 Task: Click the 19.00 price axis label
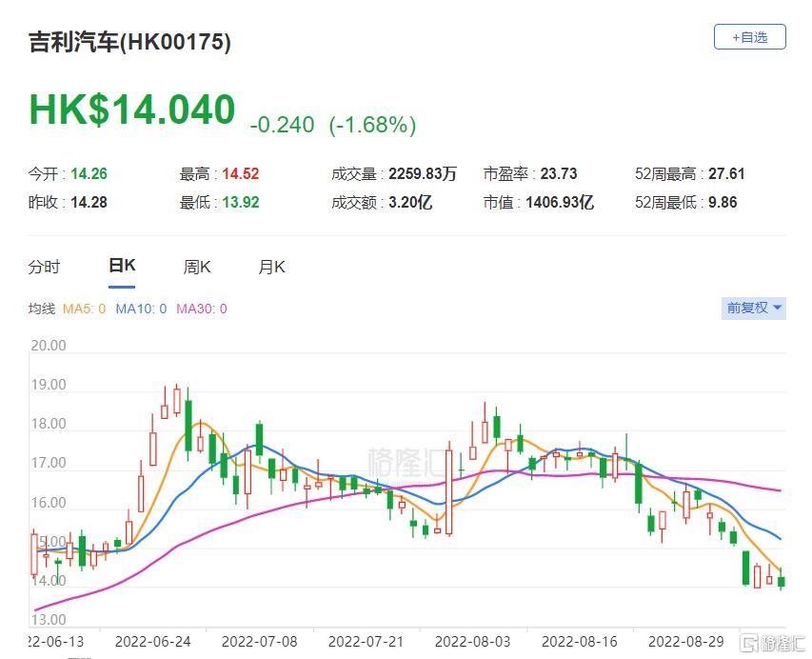49,385
